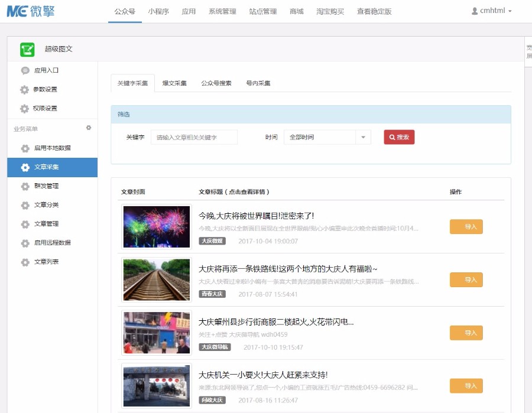Import the 今晚,大庆将被世界瞩目 article
This screenshot has width=532, height=413.
coord(466,226)
